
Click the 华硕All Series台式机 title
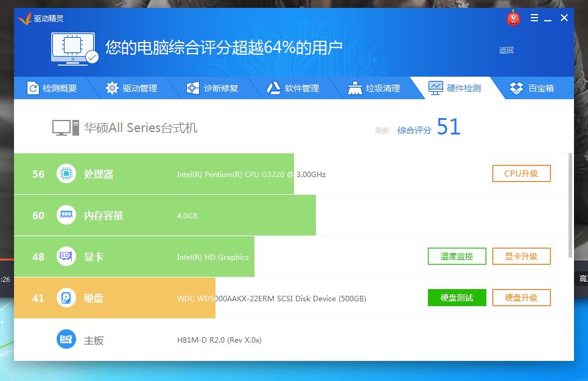[141, 128]
